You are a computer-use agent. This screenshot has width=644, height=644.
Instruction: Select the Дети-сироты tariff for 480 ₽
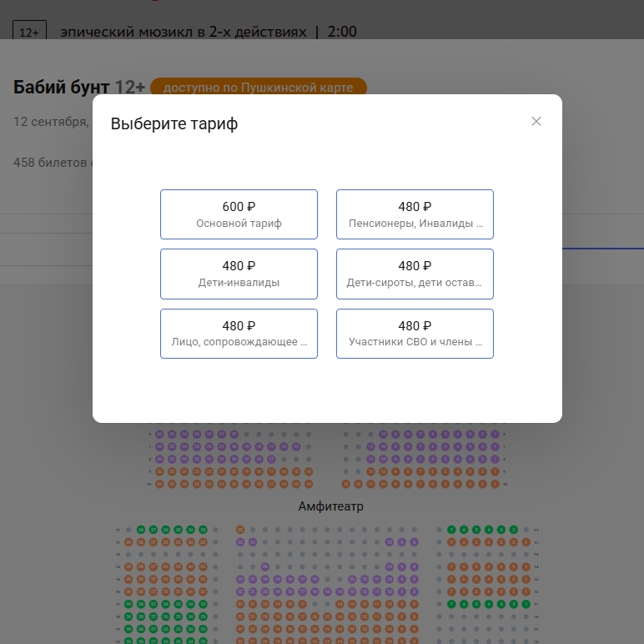[415, 274]
